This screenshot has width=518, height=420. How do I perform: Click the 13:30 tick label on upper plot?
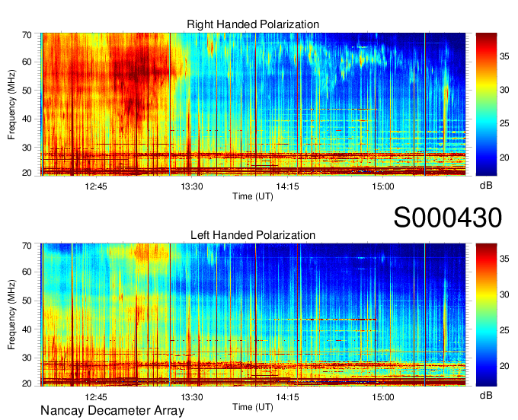[x=192, y=186]
